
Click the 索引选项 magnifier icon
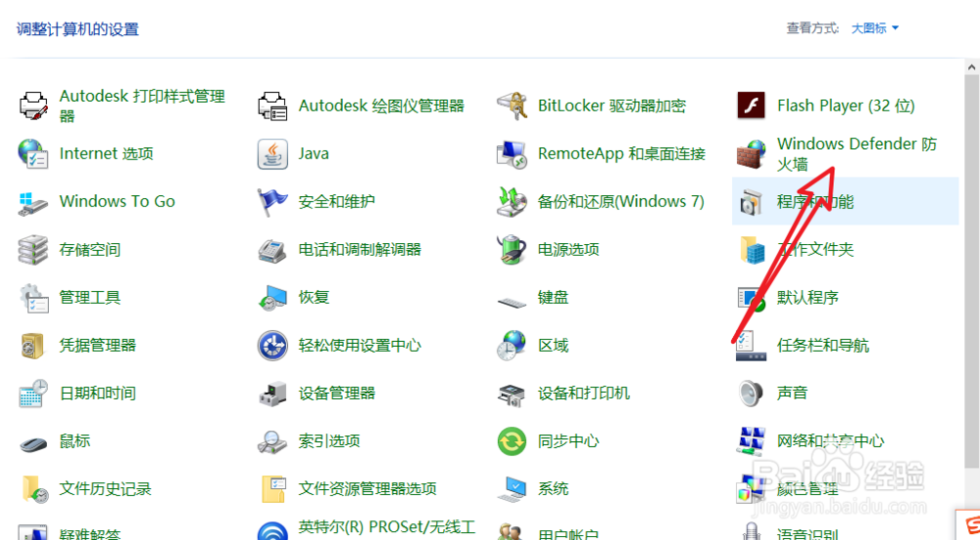click(x=272, y=441)
